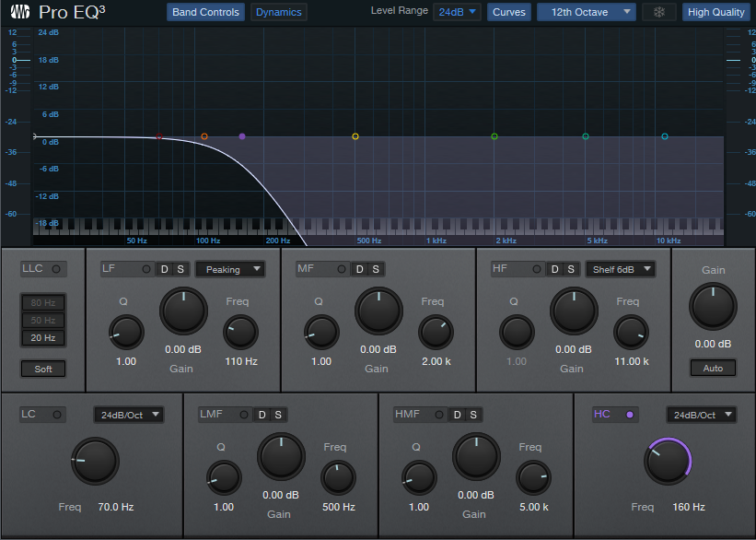Toggle the LLC filter on
The image size is (756, 540).
[56, 269]
